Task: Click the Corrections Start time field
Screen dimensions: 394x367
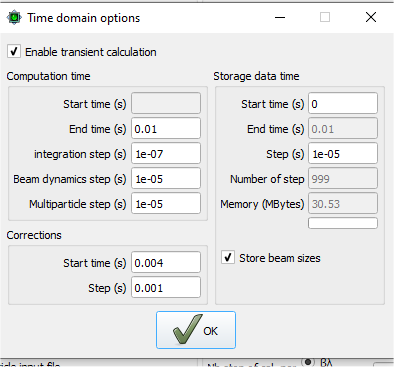Action: 166,263
